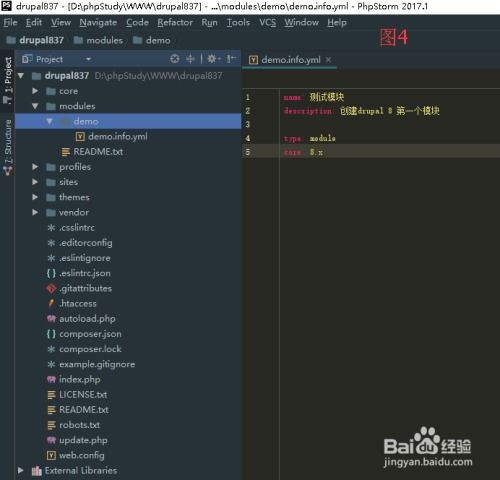Open the Project panel settings gear icon
Screen dimensions: 500x480
tap(213, 59)
